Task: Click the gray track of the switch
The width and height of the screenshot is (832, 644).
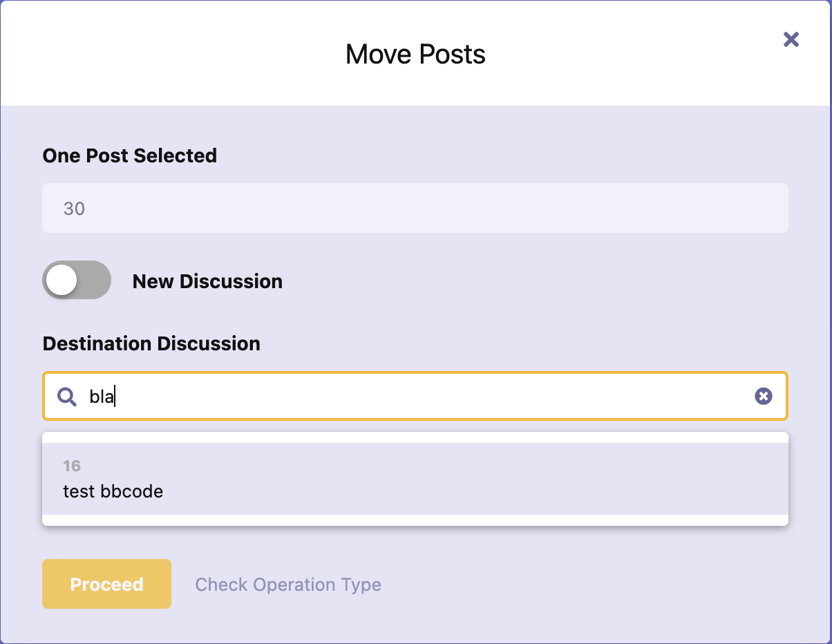Action: 96,281
